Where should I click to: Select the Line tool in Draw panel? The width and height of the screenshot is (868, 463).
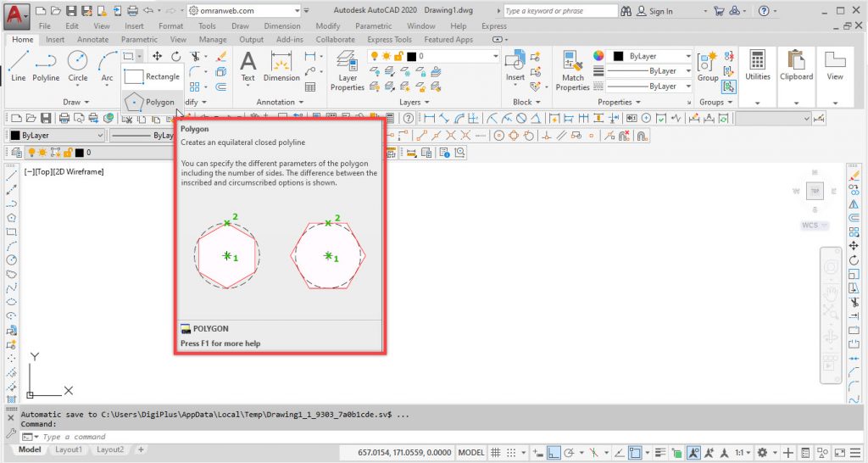[19, 65]
